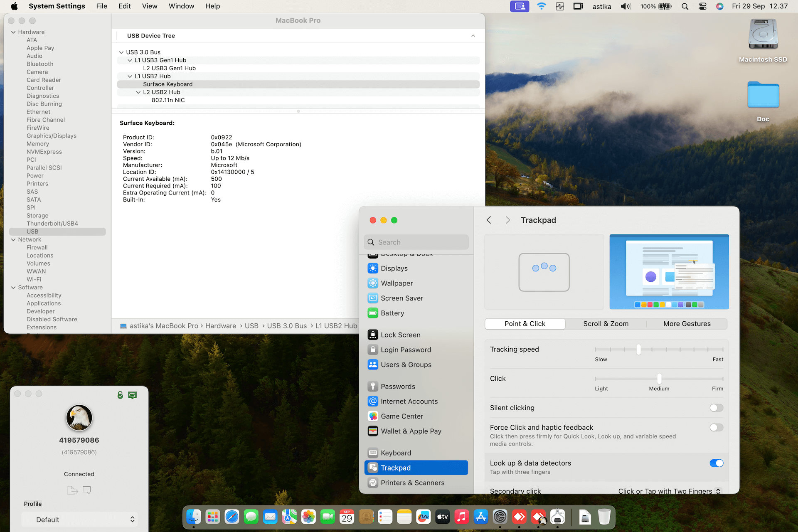798x532 pixels.
Task: Open the File menu
Action: point(101,6)
